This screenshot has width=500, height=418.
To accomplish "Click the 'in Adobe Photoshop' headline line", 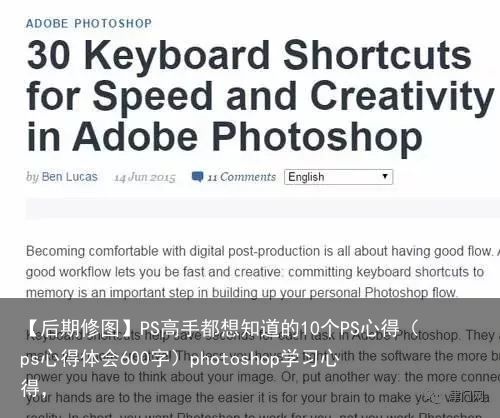I will pyautogui.click(x=225, y=137).
